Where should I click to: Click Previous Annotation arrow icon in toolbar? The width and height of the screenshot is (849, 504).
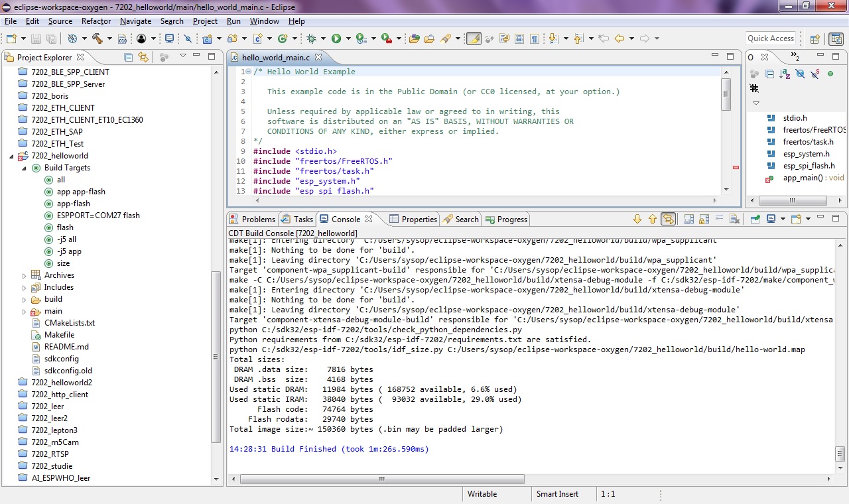[578, 38]
